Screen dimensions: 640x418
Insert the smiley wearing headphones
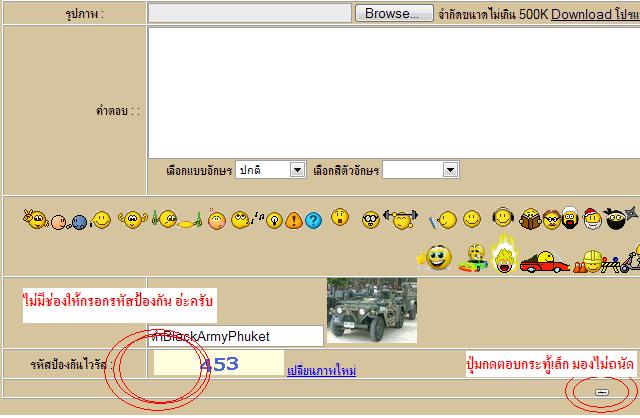coord(503,218)
